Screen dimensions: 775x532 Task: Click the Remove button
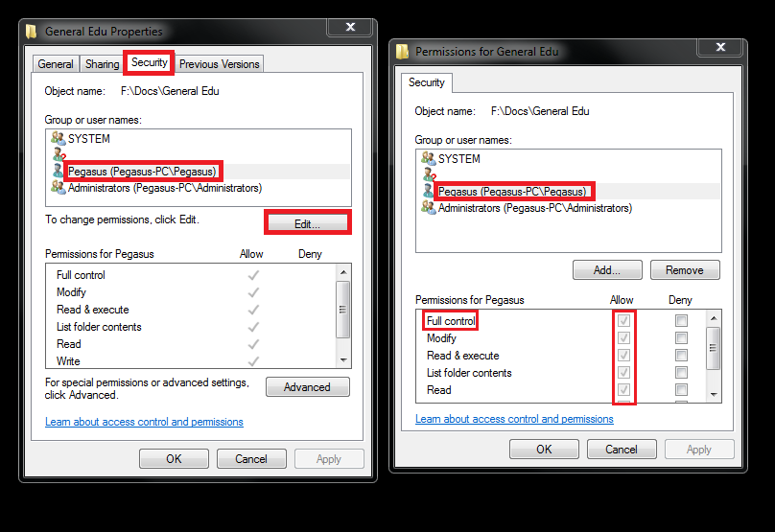(685, 270)
